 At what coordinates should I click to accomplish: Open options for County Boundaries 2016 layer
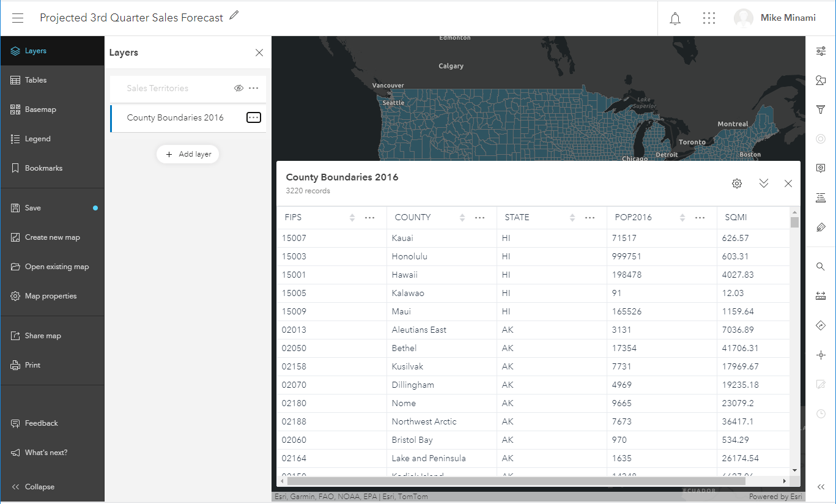click(x=254, y=117)
